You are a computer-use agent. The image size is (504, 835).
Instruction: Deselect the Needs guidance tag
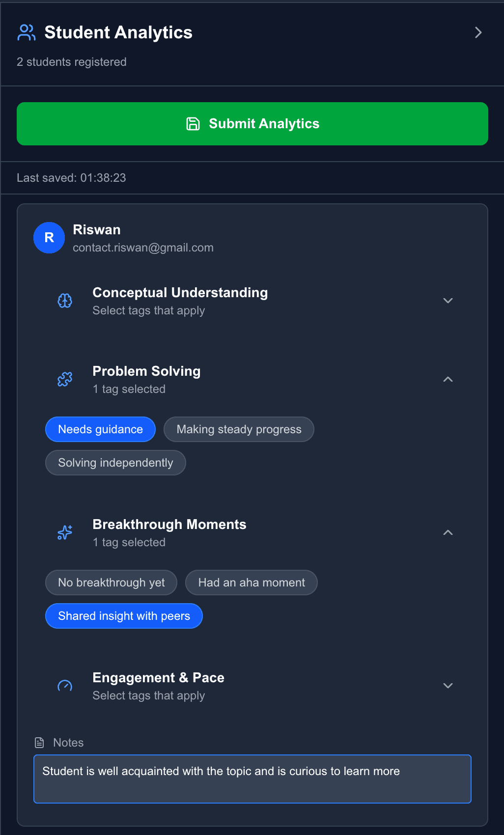point(100,429)
